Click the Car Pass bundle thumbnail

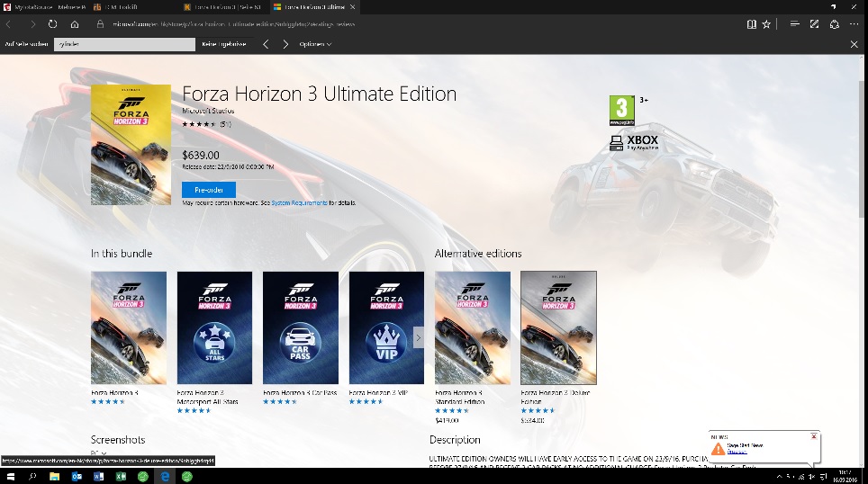pyautogui.click(x=301, y=327)
